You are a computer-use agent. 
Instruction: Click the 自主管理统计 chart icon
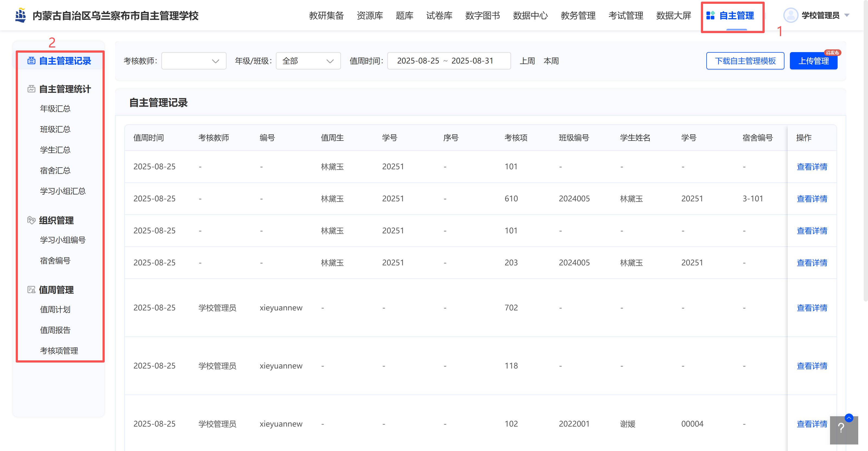click(x=31, y=89)
